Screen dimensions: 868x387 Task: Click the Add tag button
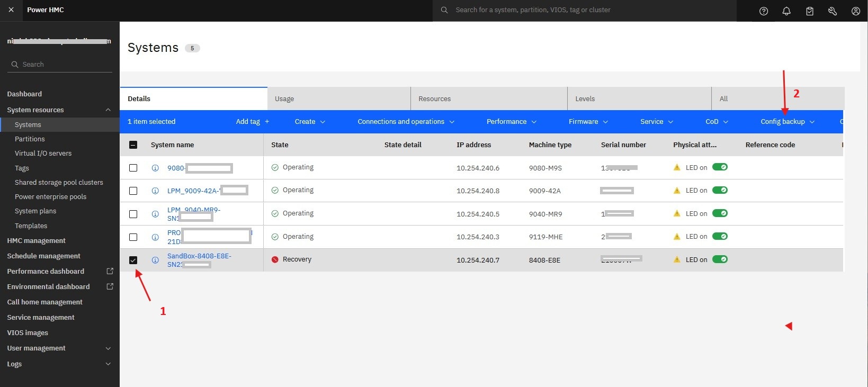[253, 122]
